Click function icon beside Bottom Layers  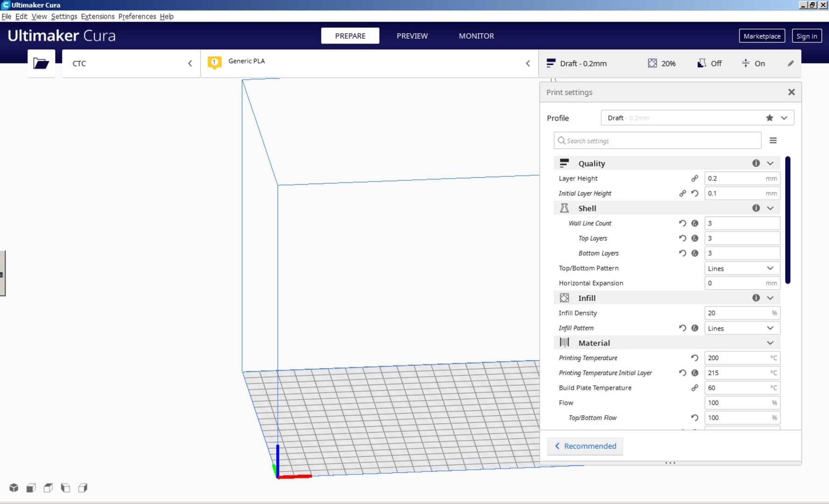coord(694,253)
